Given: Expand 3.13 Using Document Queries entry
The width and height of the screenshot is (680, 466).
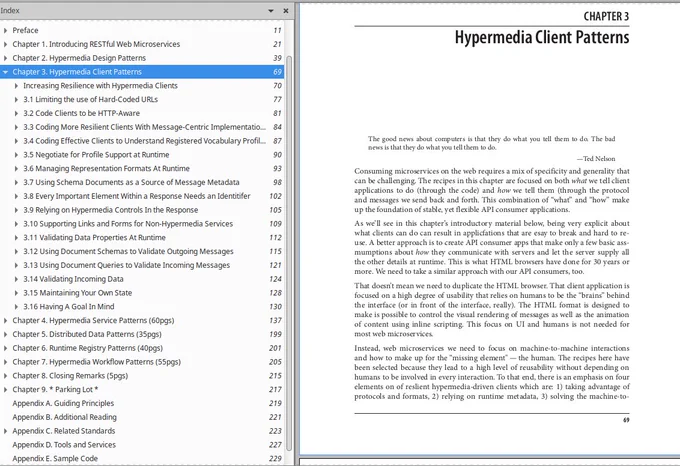Looking at the screenshot, I should point(16,265).
